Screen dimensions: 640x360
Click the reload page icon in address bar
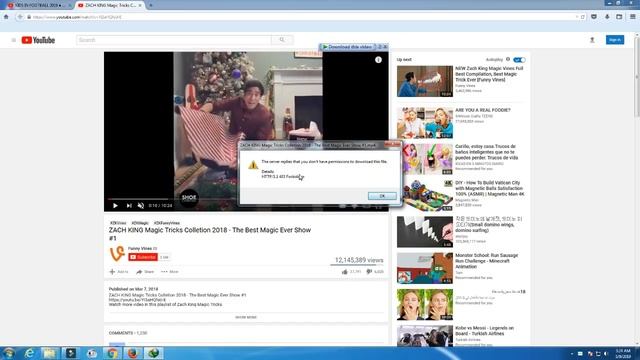pyautogui.click(x=583, y=17)
